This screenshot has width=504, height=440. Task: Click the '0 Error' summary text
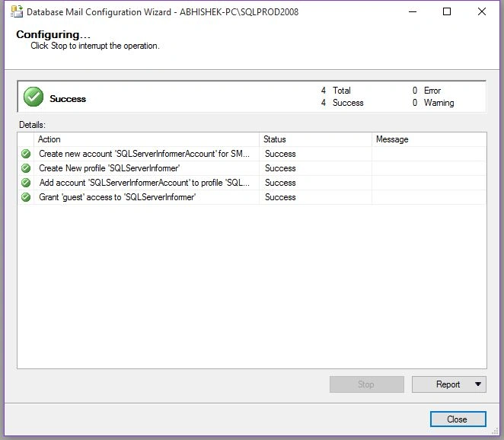point(427,91)
